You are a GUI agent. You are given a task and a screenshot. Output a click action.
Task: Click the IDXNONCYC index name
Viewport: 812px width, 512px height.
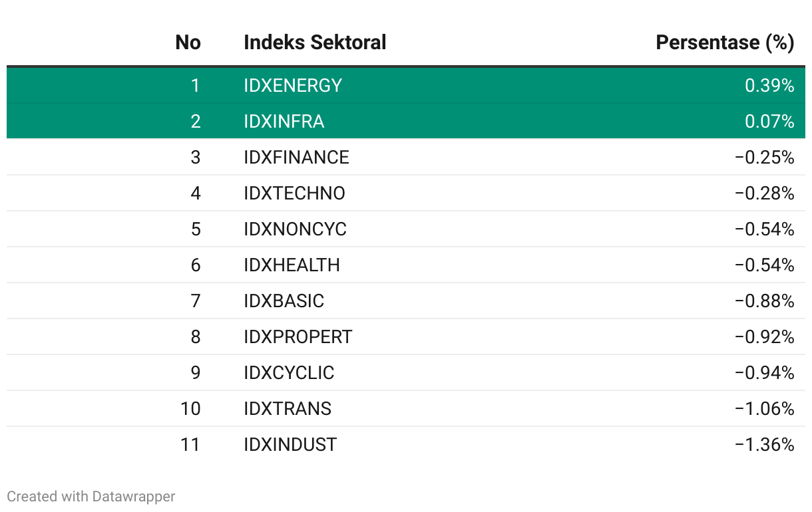tap(295, 229)
